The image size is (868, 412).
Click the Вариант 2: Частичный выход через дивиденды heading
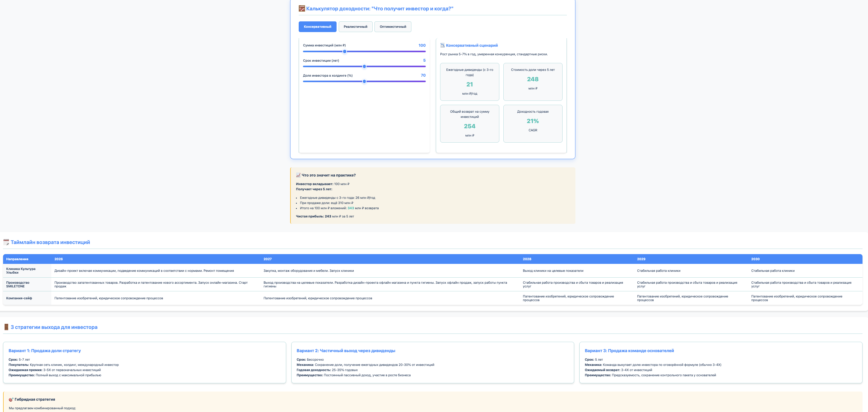[346, 351]
